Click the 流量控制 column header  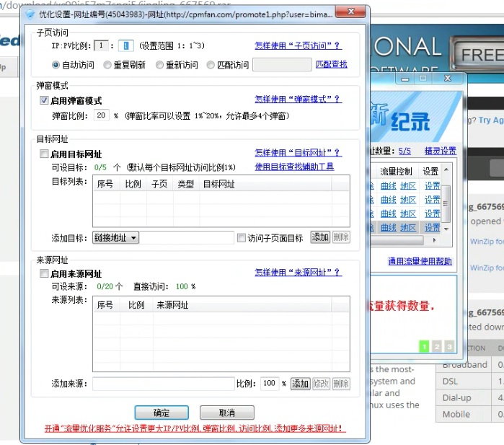[396, 172]
